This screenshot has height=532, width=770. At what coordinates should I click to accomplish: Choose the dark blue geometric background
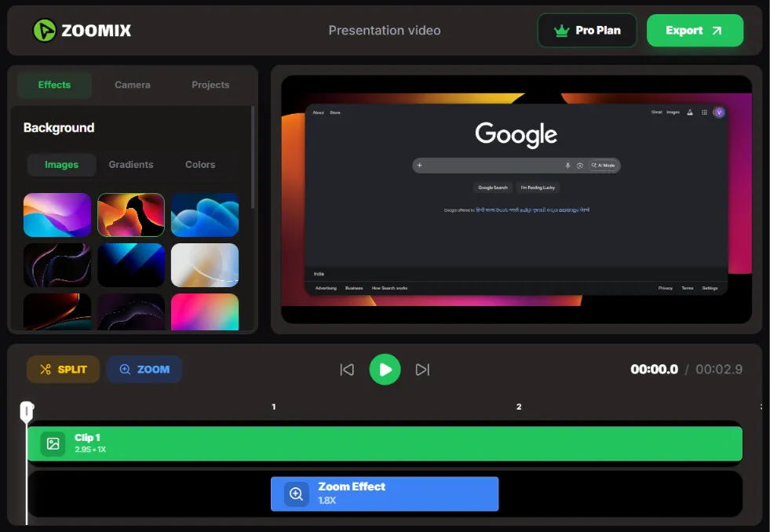point(131,265)
